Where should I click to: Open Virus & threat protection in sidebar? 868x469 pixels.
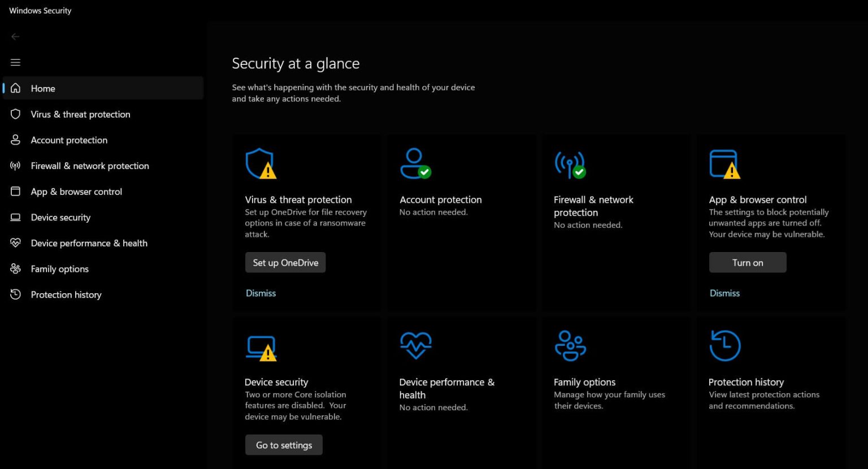click(x=80, y=114)
